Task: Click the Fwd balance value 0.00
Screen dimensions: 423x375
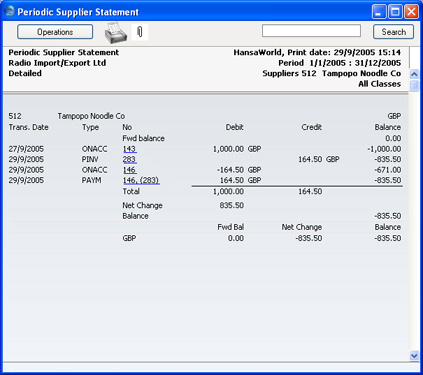Action: pos(393,138)
